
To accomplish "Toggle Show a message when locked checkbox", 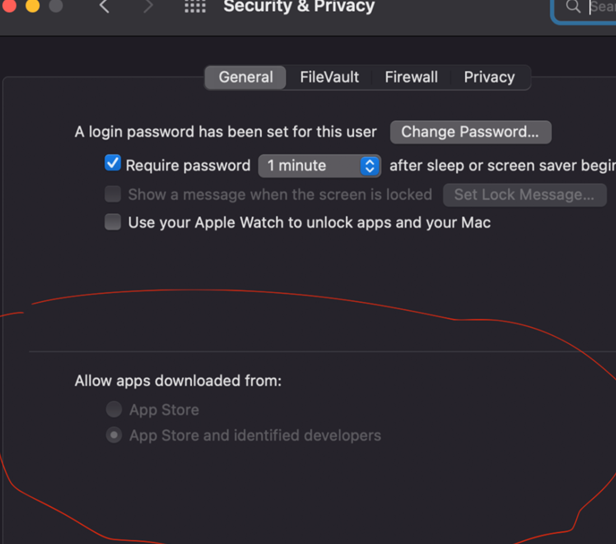I will pyautogui.click(x=113, y=194).
